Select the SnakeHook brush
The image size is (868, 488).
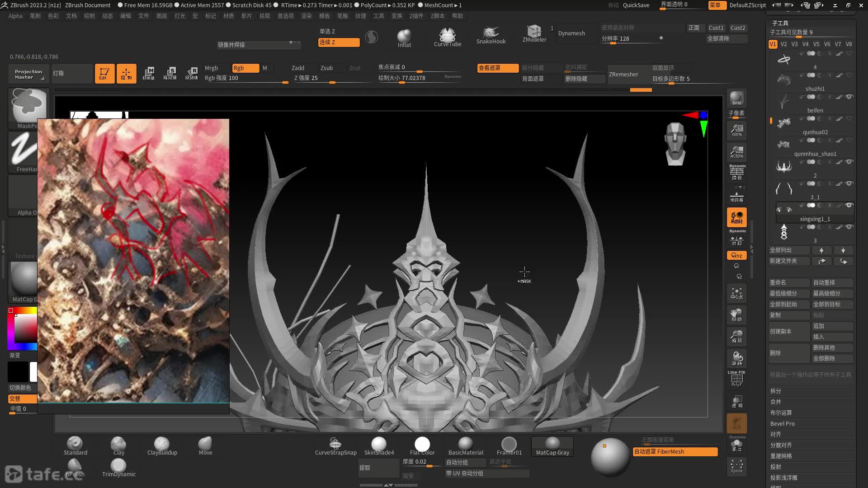point(491,36)
